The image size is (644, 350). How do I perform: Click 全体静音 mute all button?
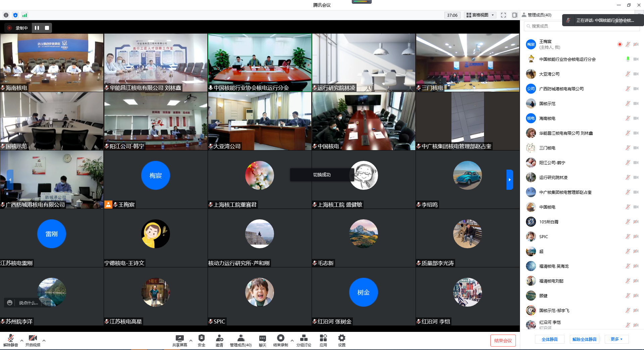click(x=549, y=339)
